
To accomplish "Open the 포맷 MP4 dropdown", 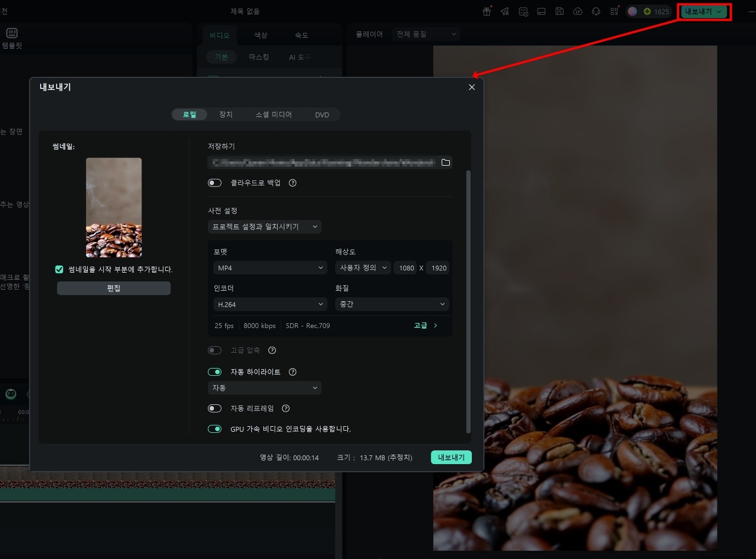I will click(x=270, y=268).
